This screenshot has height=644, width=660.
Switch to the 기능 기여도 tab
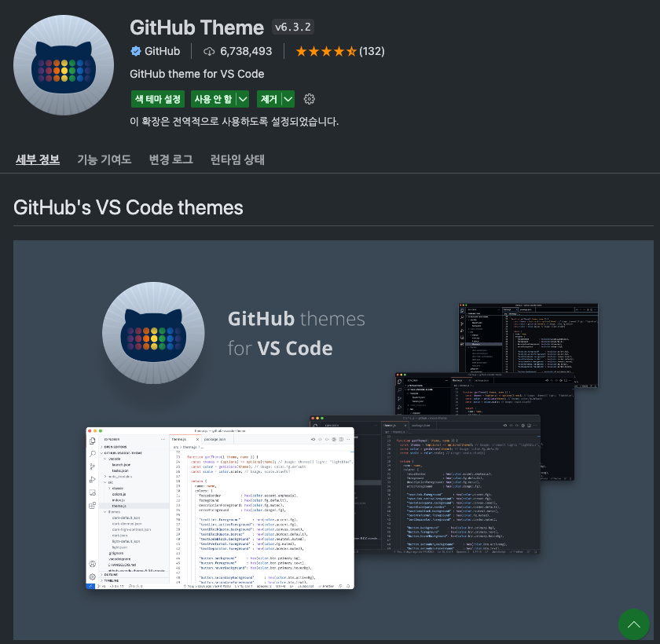pos(104,159)
